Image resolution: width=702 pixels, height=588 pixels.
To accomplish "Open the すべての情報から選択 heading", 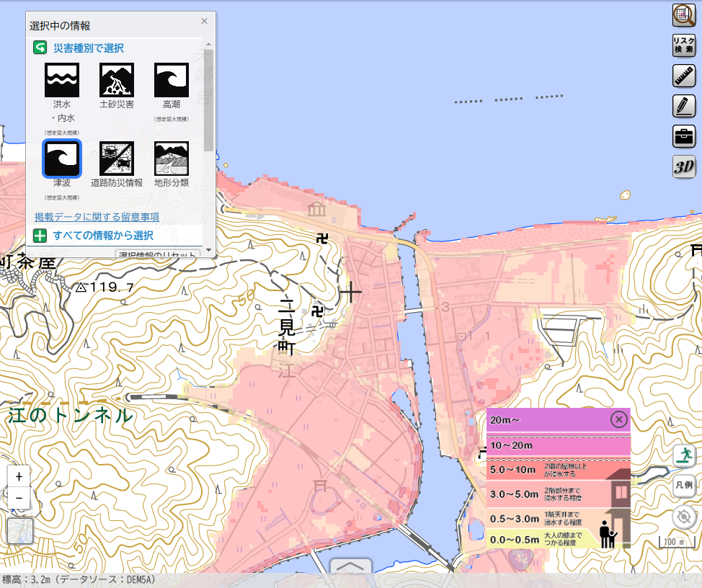I will (x=103, y=236).
